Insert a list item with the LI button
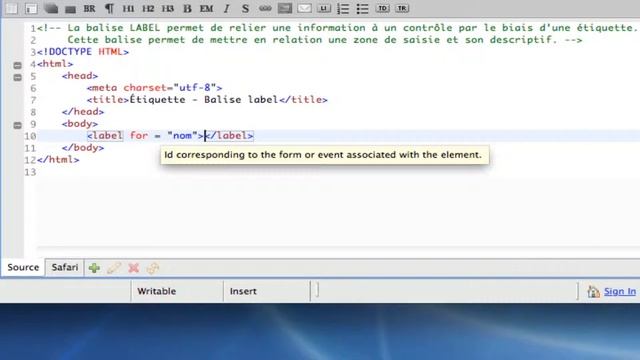This screenshot has width=640, height=360. coord(324,9)
